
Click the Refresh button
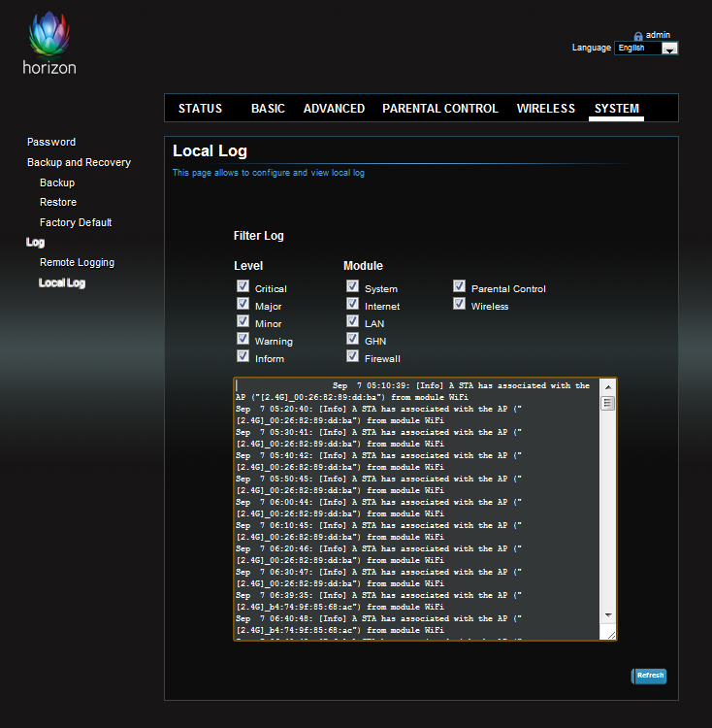point(649,676)
